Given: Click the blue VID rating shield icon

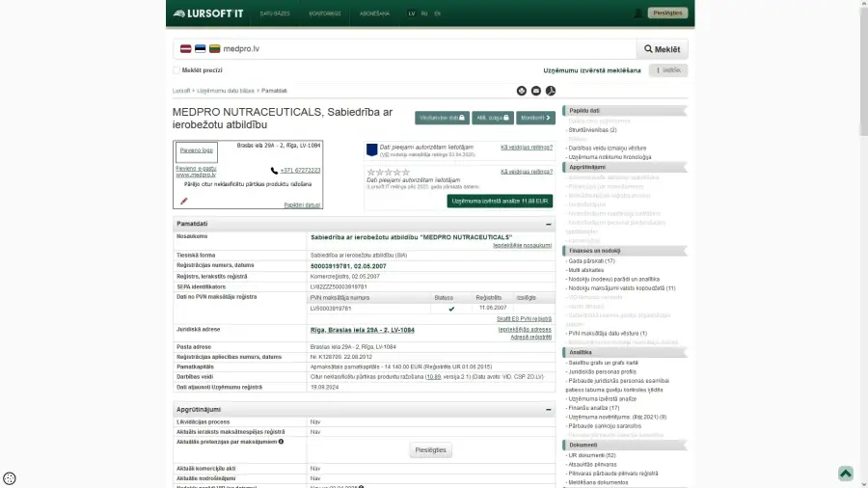Looking at the screenshot, I should pos(372,149).
